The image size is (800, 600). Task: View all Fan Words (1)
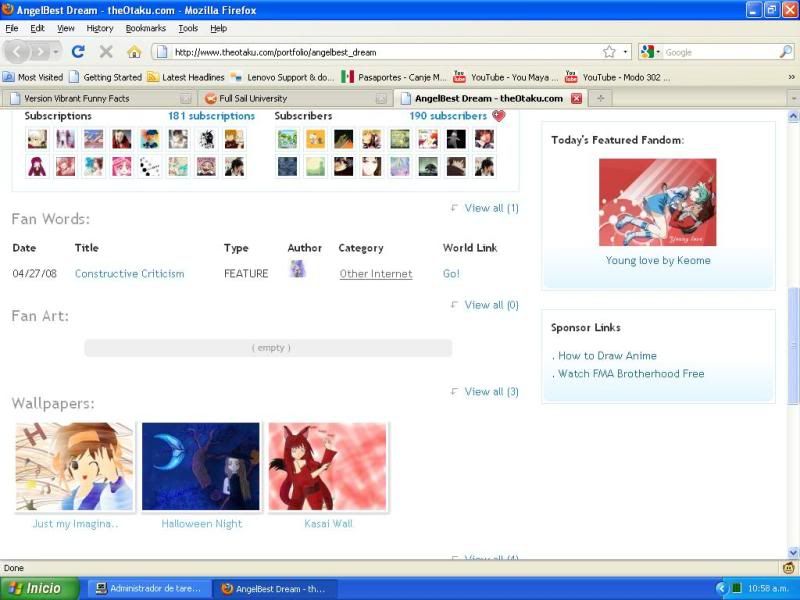pos(491,208)
